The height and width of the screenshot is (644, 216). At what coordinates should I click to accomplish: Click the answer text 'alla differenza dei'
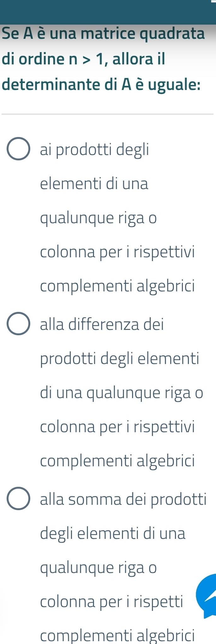[x=102, y=324]
